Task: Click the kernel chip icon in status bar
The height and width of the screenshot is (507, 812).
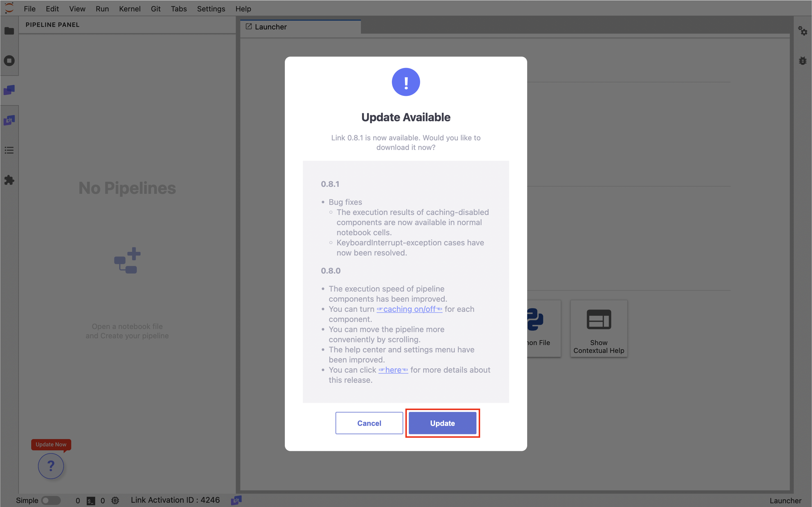Action: [x=115, y=500]
